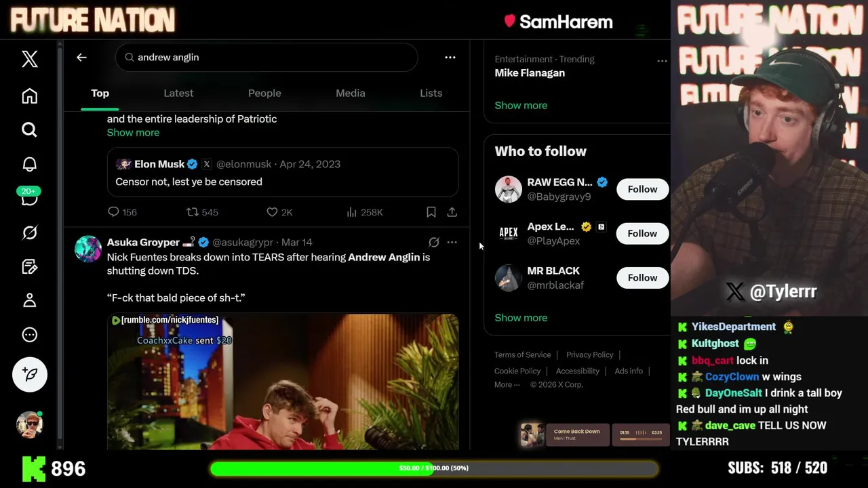Click the $50.00 / $100.00 goal progress bar
The height and width of the screenshot is (488, 868).
pyautogui.click(x=434, y=468)
